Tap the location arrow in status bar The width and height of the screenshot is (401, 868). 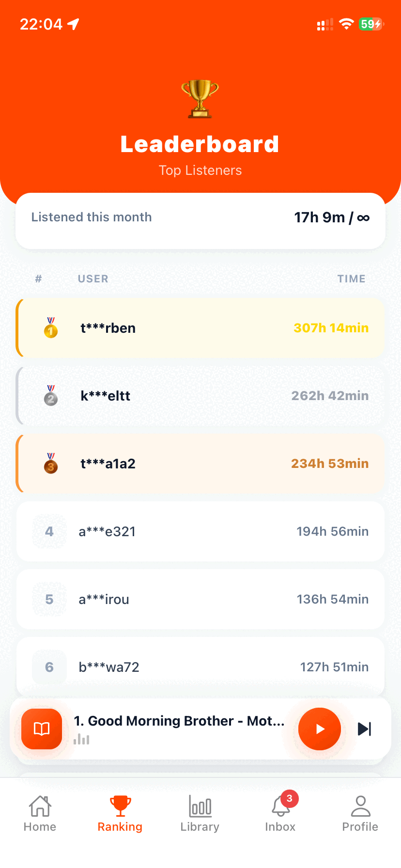point(73,24)
